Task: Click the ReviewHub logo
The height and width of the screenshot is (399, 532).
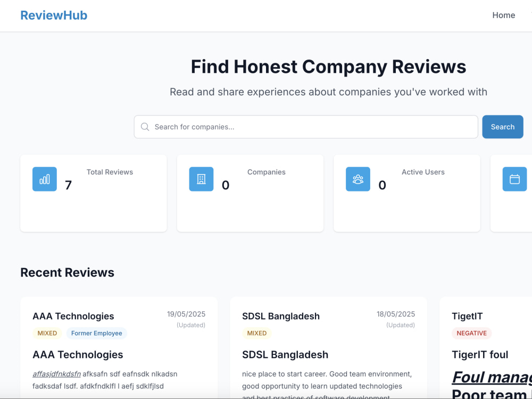Action: (x=54, y=15)
